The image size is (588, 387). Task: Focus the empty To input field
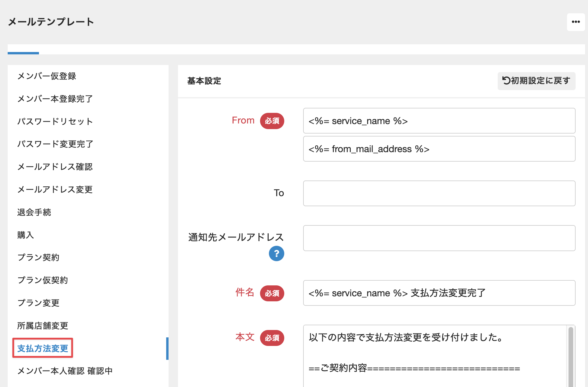tap(439, 193)
